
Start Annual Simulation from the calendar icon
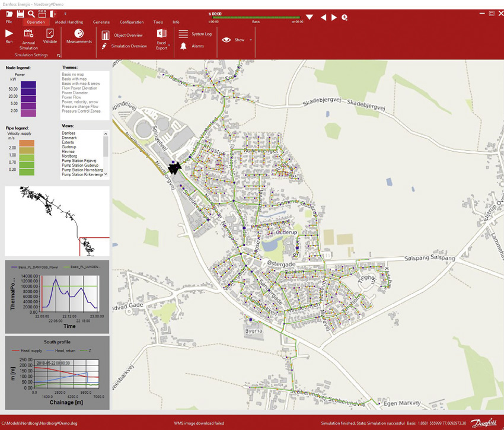coord(28,33)
